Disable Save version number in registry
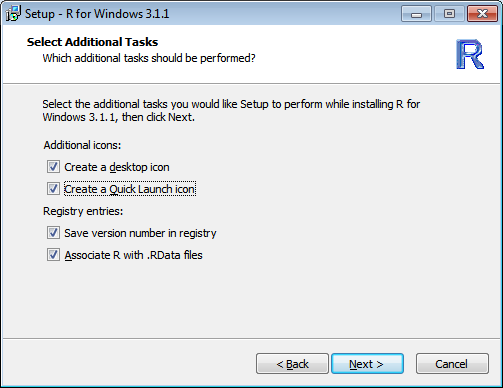The height and width of the screenshot is (388, 503). coord(53,233)
